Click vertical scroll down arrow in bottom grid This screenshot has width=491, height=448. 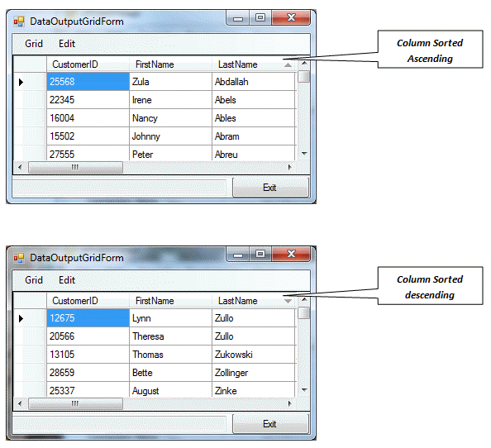[303, 390]
